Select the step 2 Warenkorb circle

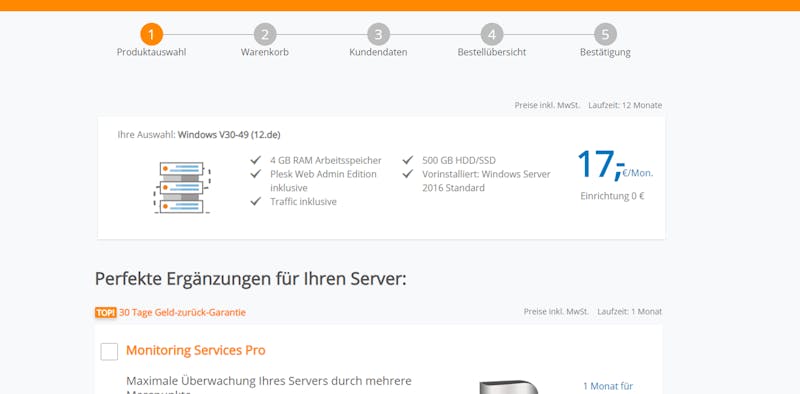click(265, 35)
